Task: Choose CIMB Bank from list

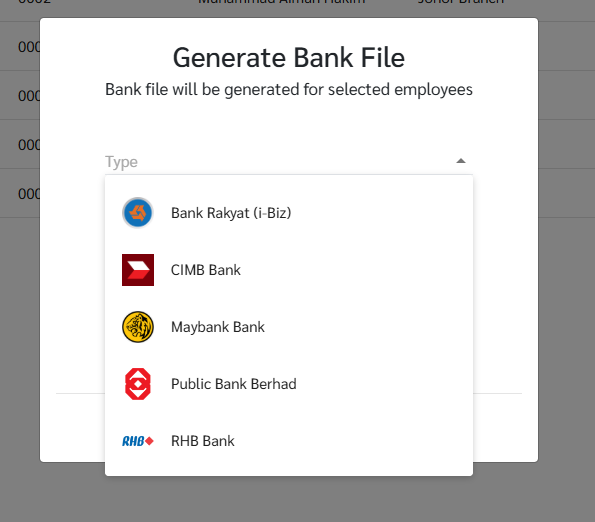Action: coord(289,270)
